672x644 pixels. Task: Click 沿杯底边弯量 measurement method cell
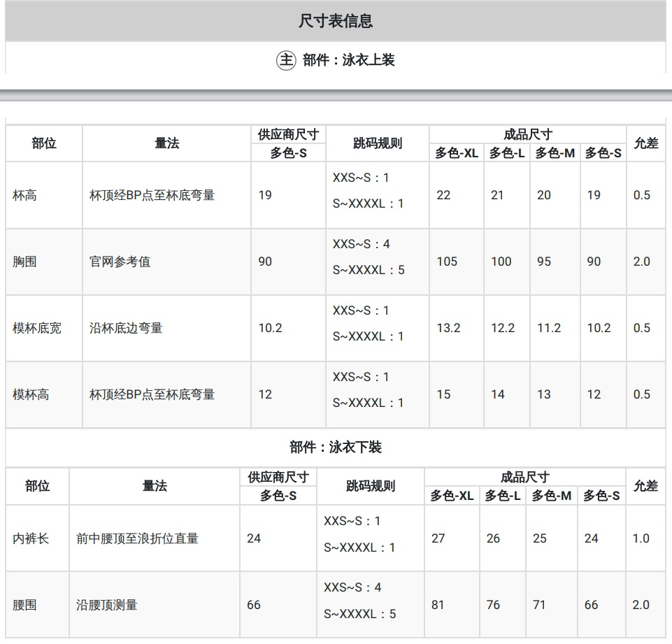point(126,328)
